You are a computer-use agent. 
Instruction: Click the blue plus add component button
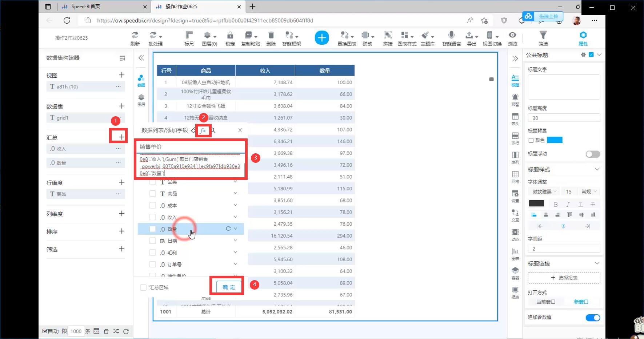(x=322, y=38)
